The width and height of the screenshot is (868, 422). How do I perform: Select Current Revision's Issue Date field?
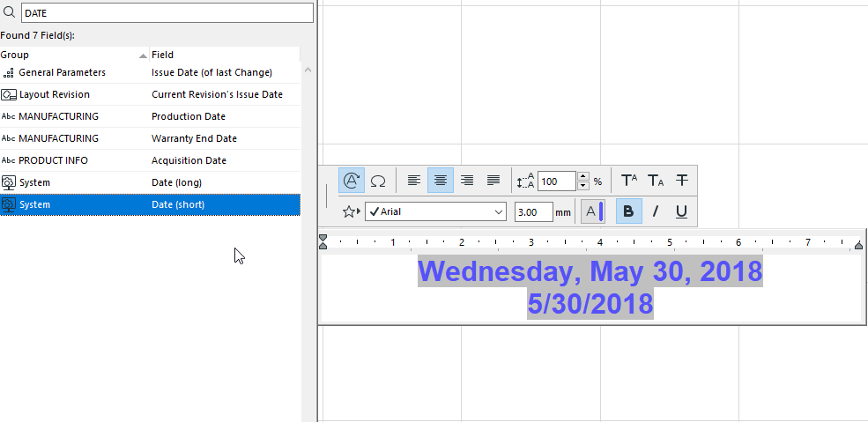150,94
